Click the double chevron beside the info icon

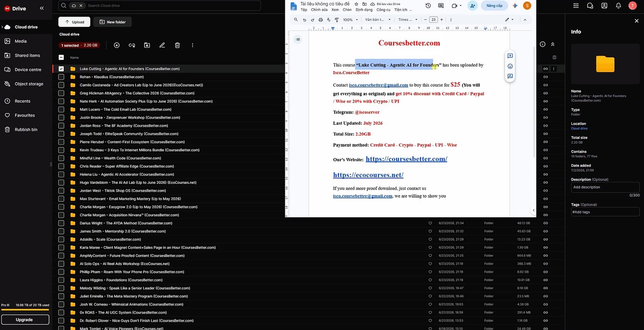click(553, 44)
